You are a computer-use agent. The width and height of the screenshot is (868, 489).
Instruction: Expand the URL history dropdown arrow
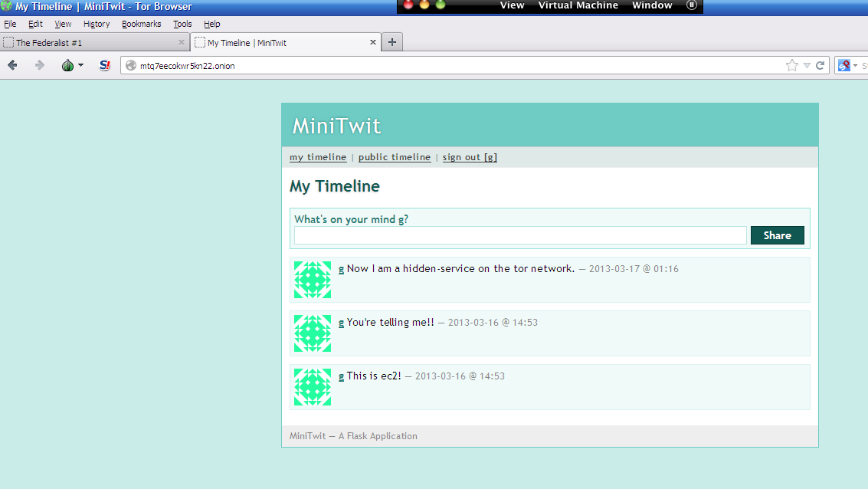[x=807, y=66]
